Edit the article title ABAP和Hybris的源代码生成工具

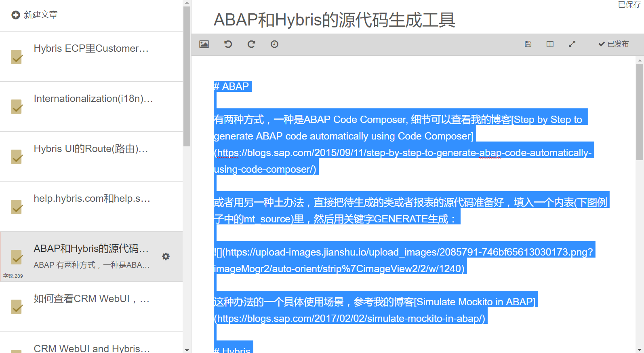click(x=335, y=20)
